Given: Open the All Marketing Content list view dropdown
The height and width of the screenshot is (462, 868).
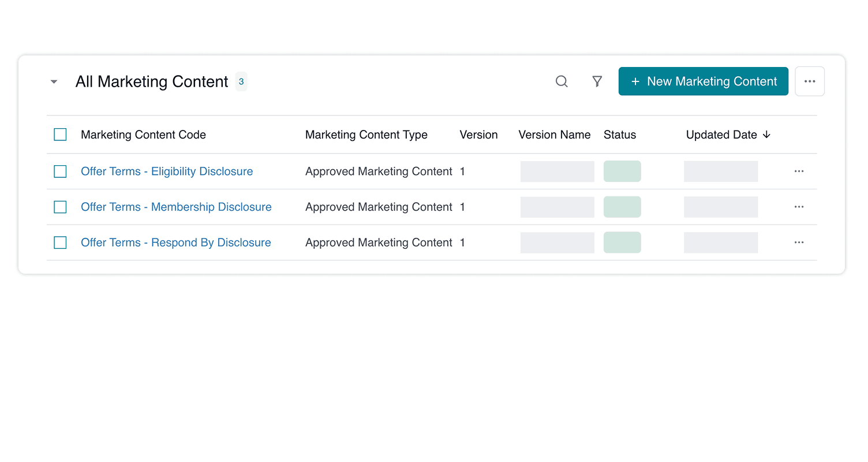Looking at the screenshot, I should 54,81.
